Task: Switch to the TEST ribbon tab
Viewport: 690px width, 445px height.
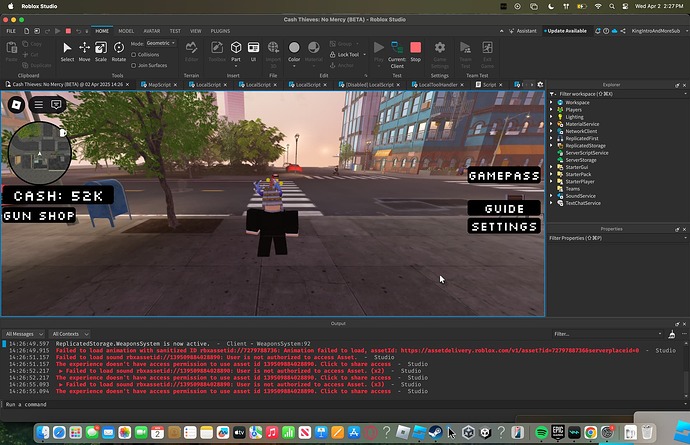Action: pos(175,31)
